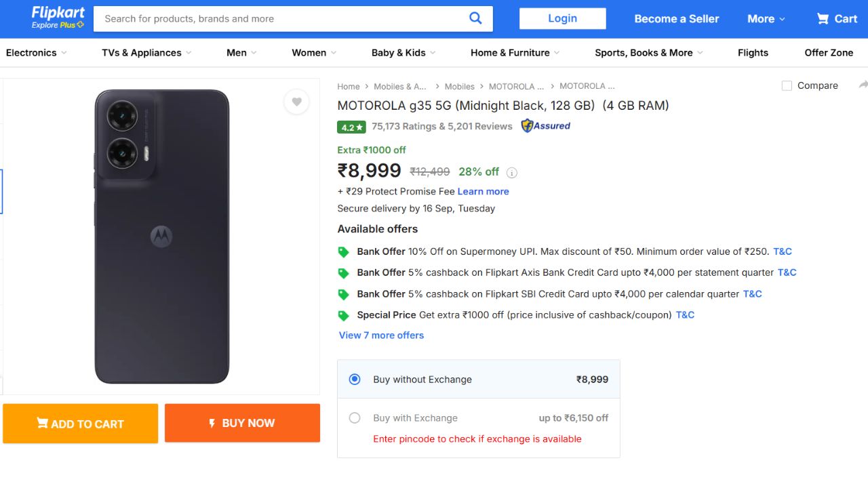Expand Baby & Kids category menu

[403, 53]
